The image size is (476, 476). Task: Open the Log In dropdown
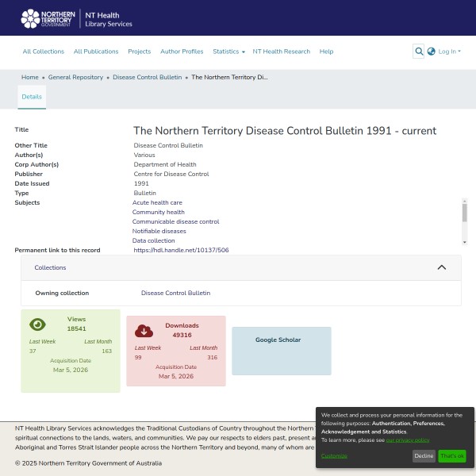(x=448, y=52)
